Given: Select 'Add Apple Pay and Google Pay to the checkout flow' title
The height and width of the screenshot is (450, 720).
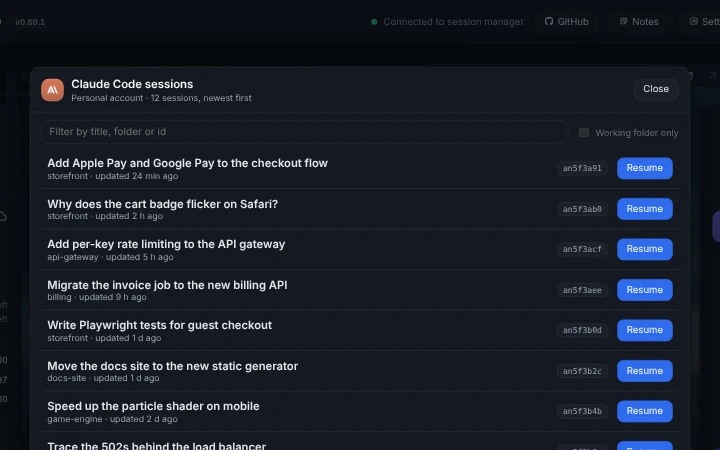Looking at the screenshot, I should click(187, 163).
